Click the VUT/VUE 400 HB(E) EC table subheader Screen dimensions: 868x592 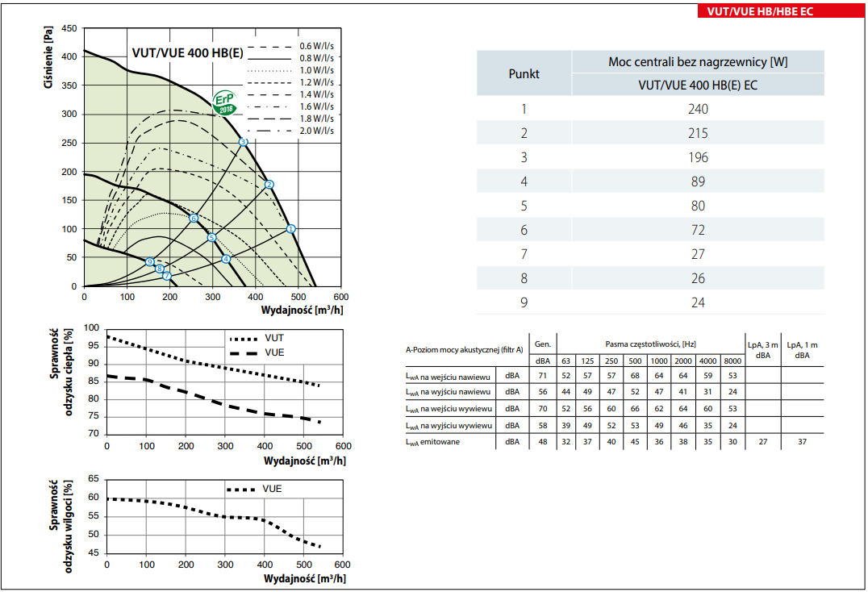pos(698,85)
